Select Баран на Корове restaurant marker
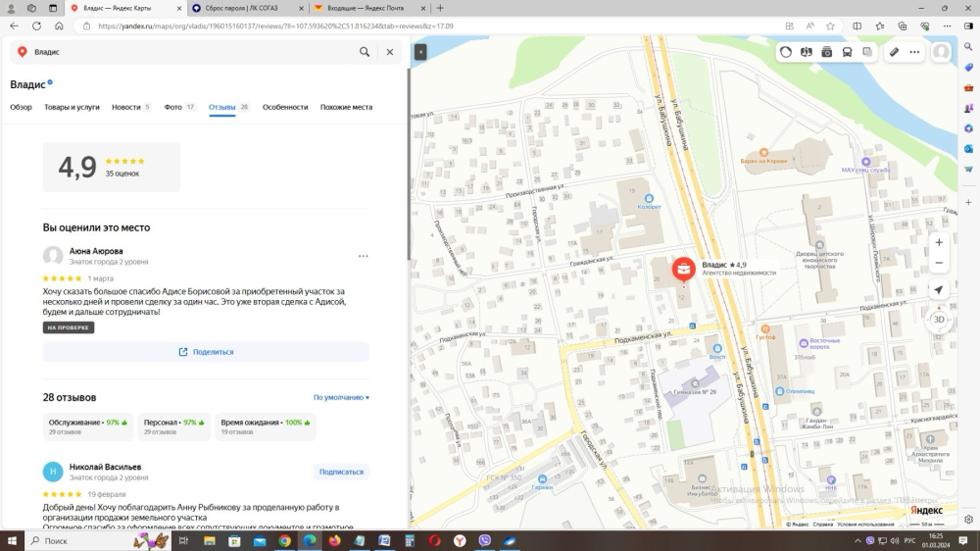 point(763,153)
